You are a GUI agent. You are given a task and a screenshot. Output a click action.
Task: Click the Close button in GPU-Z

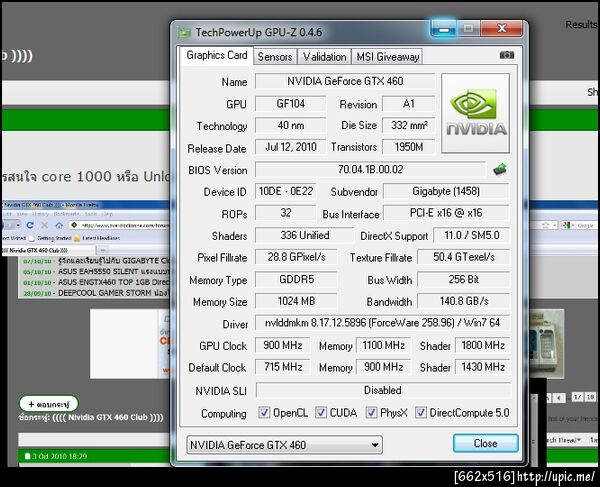click(x=486, y=443)
